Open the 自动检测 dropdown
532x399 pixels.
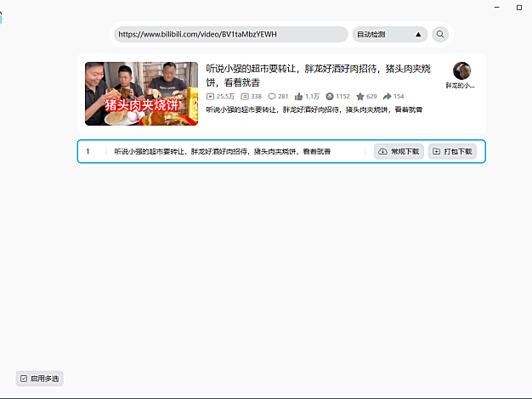(390, 34)
